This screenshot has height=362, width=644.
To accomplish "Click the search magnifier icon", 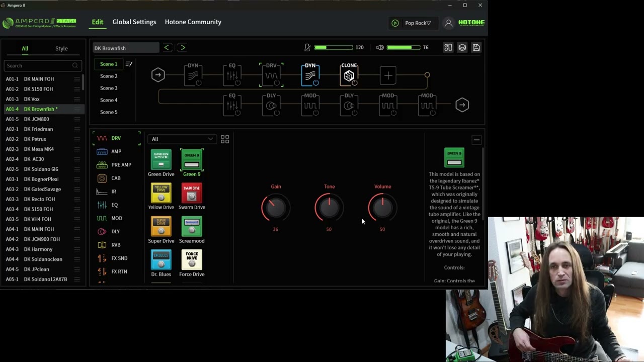I will [x=75, y=65].
